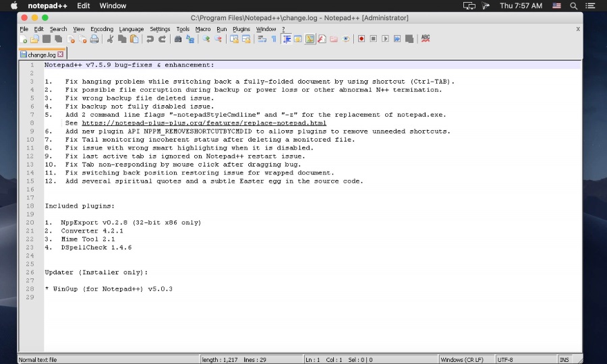Click the X at the menu bar's right end
Screen dimensions: 607x364
tap(578, 29)
